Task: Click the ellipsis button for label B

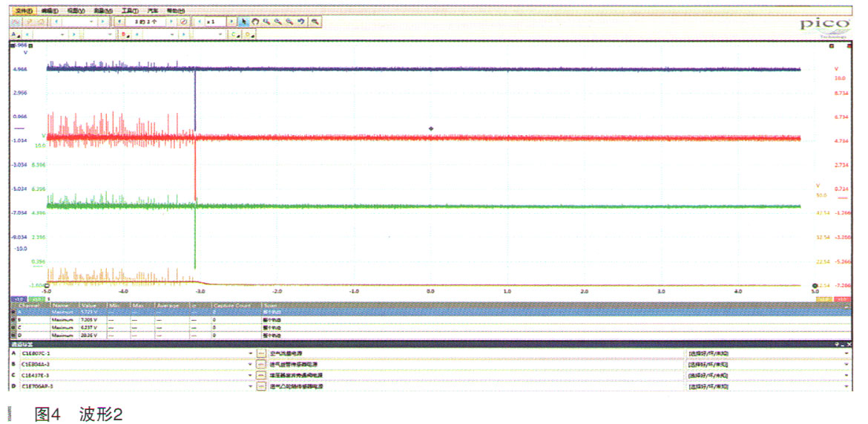Action: pyautogui.click(x=261, y=364)
